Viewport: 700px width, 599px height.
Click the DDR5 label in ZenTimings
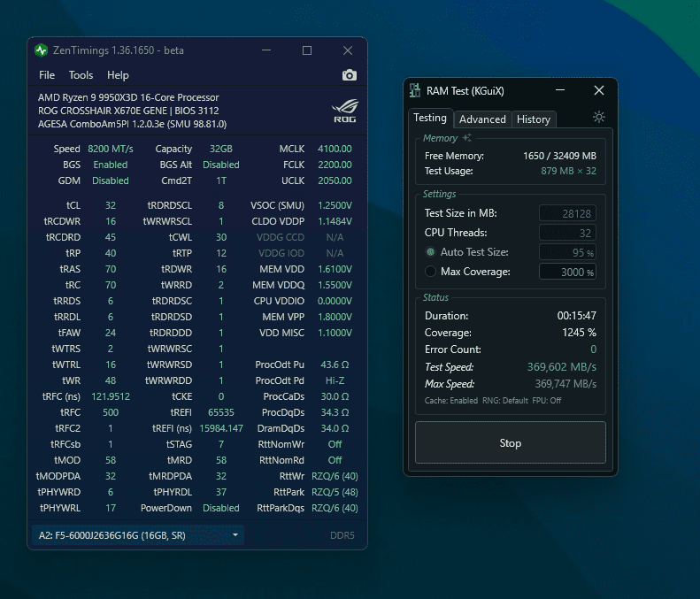342,535
